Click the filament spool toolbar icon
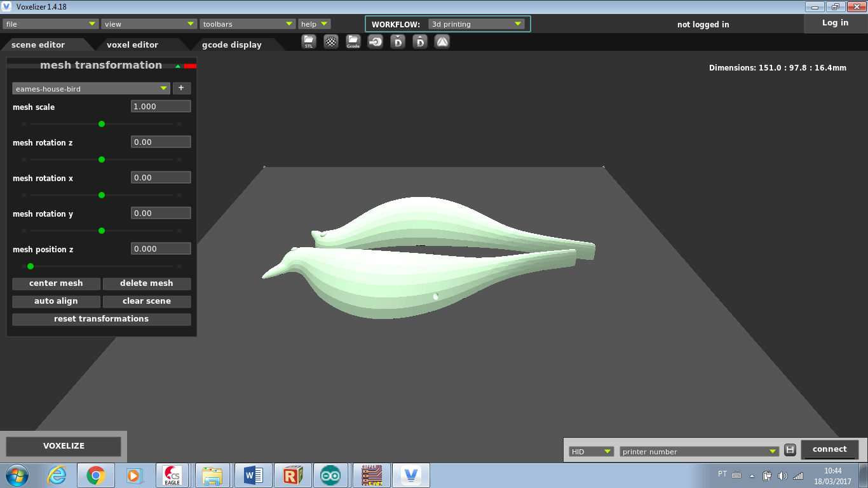868x488 pixels. tap(376, 42)
